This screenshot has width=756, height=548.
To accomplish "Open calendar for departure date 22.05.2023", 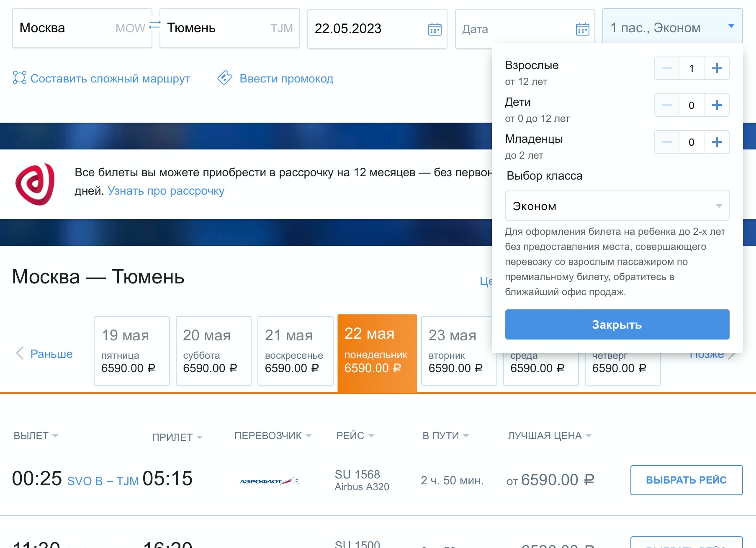I will coord(435,29).
